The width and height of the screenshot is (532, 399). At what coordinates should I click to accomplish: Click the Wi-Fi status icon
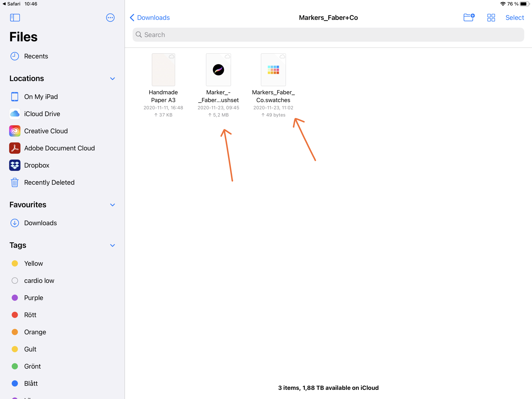[x=503, y=4]
